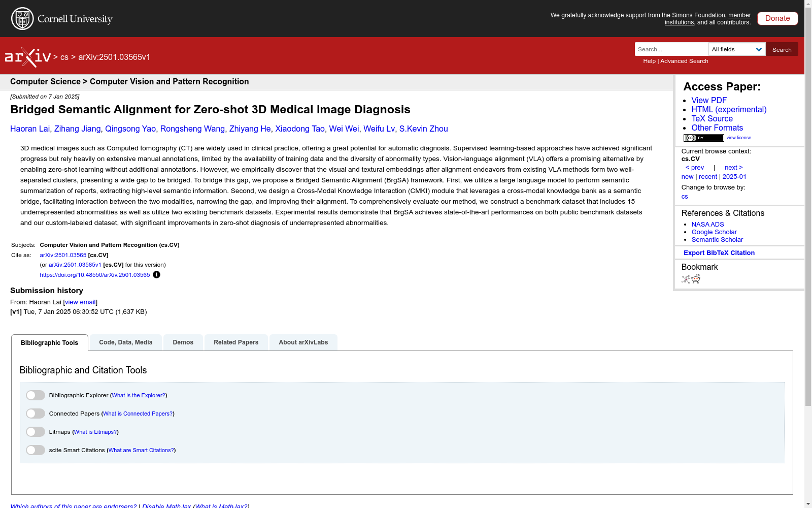The height and width of the screenshot is (508, 812).
Task: Bookmark the paper with the BibSonomy icon
Action: 685,279
